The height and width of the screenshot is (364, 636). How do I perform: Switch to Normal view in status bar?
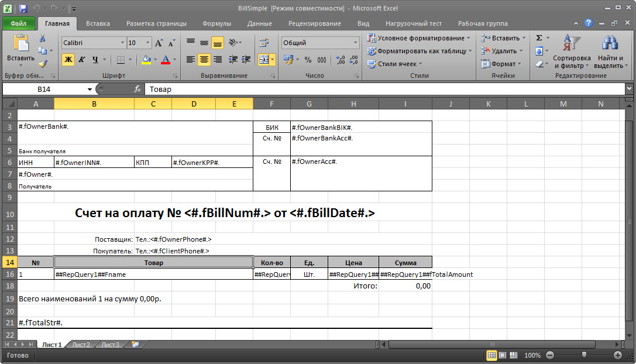[x=491, y=355]
